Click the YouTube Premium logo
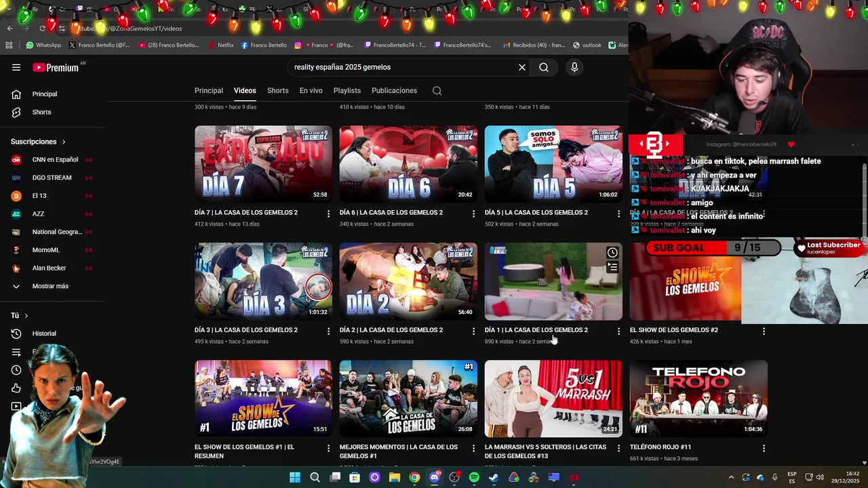This screenshot has height=488, width=868. 56,67
